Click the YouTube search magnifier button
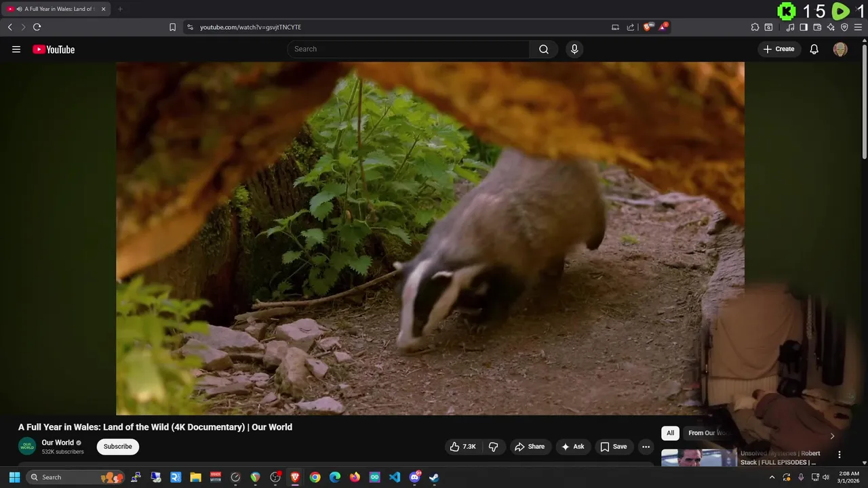 pyautogui.click(x=544, y=49)
